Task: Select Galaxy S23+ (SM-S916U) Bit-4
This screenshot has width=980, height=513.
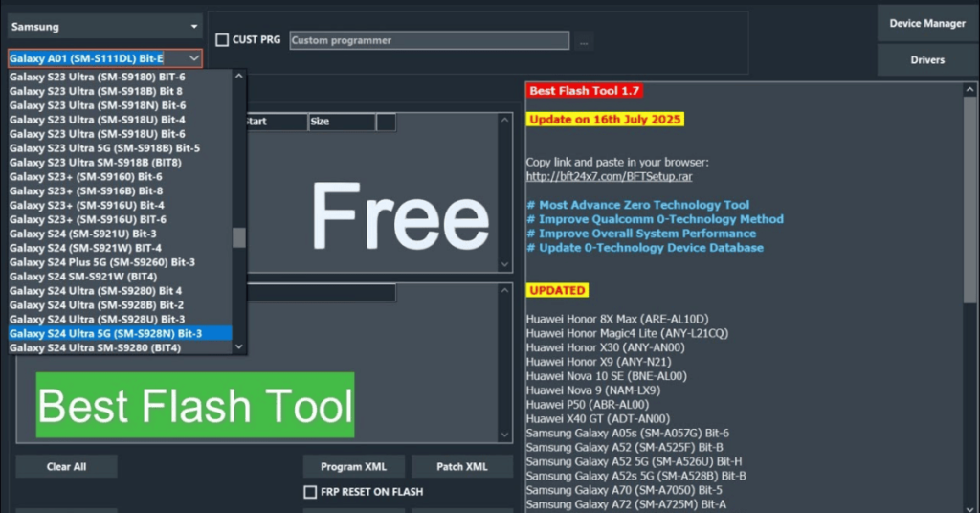Action: click(120, 205)
